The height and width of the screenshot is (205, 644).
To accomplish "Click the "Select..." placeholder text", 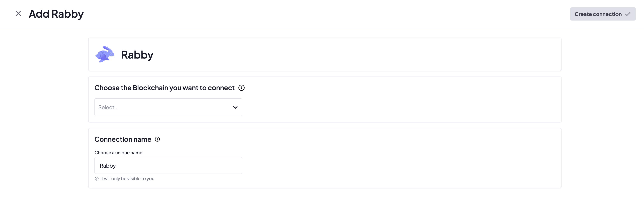I will (108, 107).
